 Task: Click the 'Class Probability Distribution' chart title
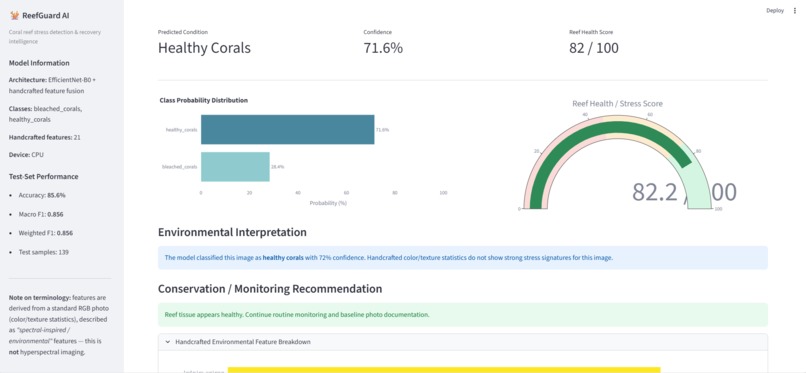click(204, 100)
